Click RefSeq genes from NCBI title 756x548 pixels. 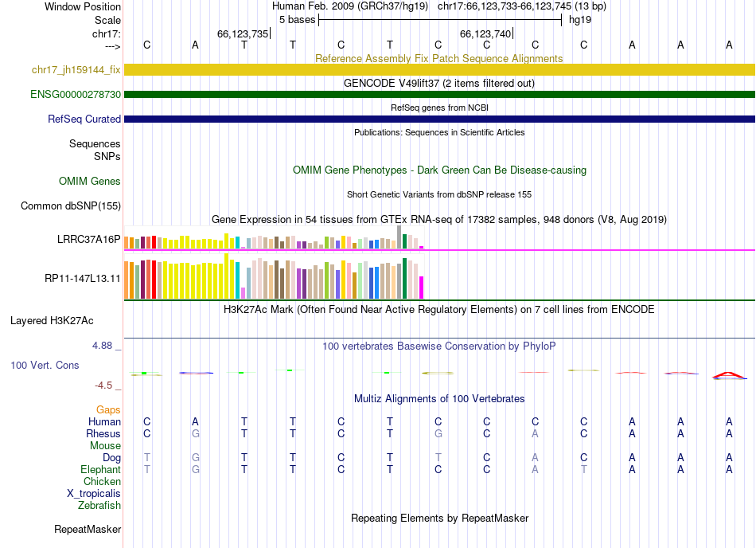coord(439,108)
